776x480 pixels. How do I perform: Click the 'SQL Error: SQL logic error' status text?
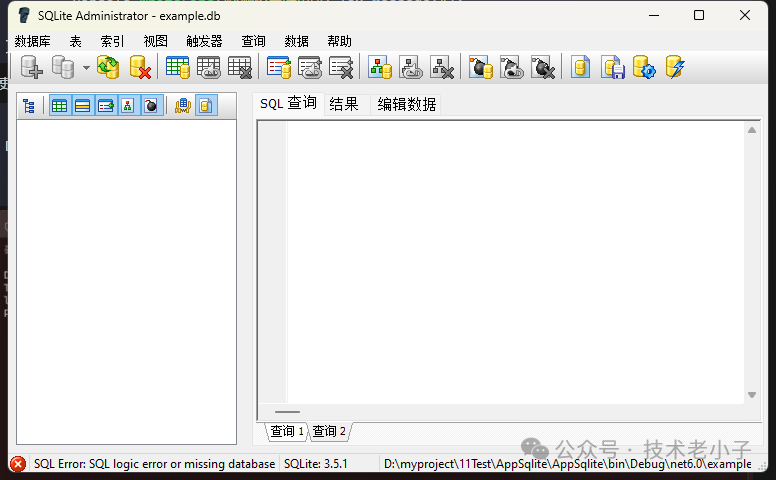[x=154, y=464]
